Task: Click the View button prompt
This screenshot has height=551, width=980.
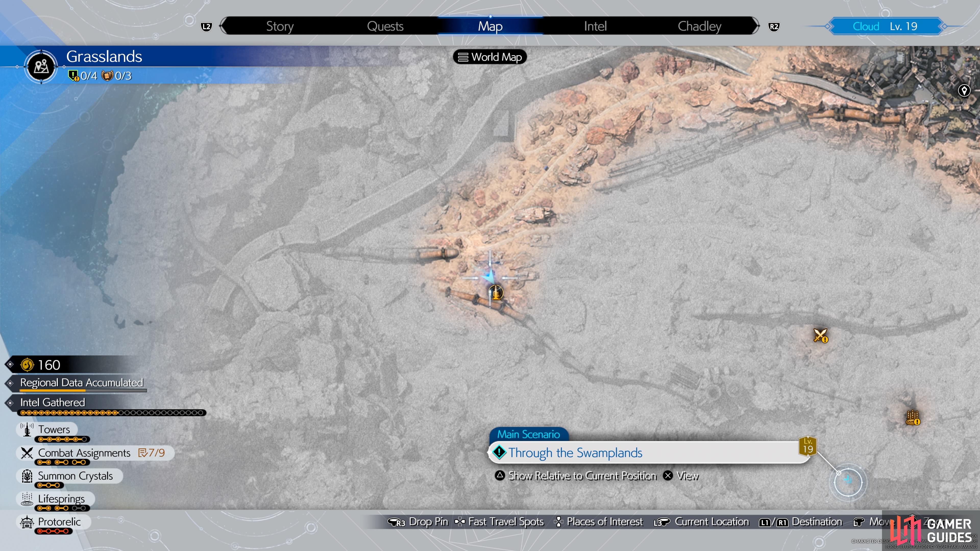Action: pyautogui.click(x=688, y=476)
